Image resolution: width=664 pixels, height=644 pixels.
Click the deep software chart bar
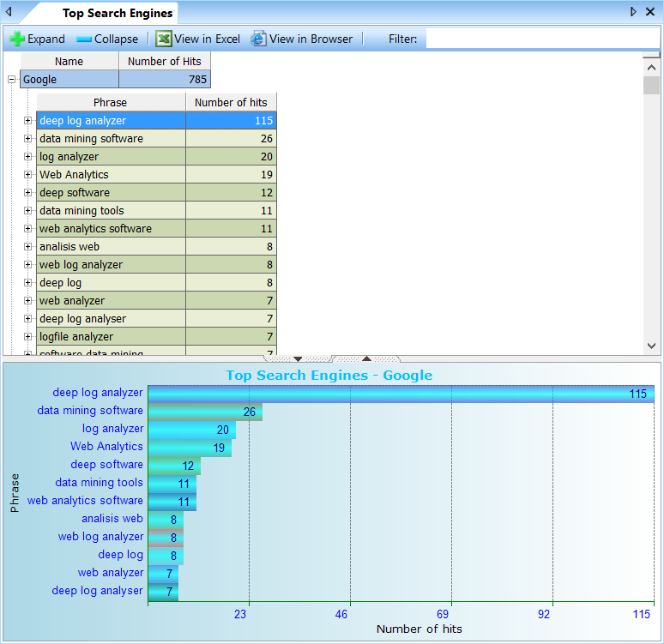pyautogui.click(x=174, y=466)
